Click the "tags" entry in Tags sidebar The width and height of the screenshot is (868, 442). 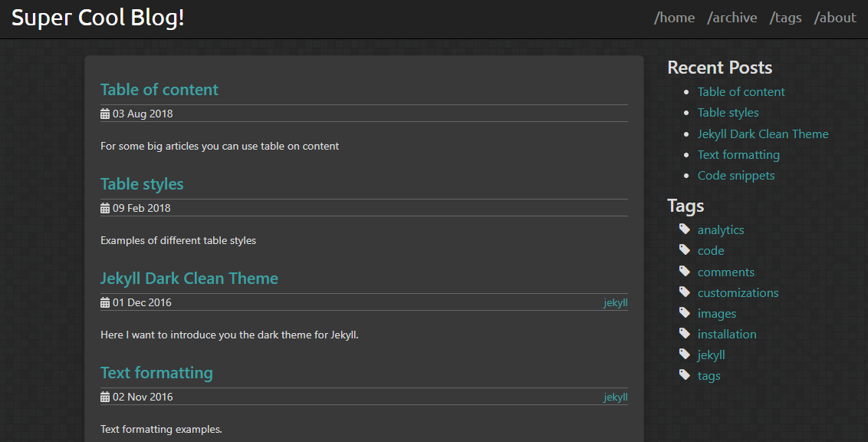click(x=709, y=376)
